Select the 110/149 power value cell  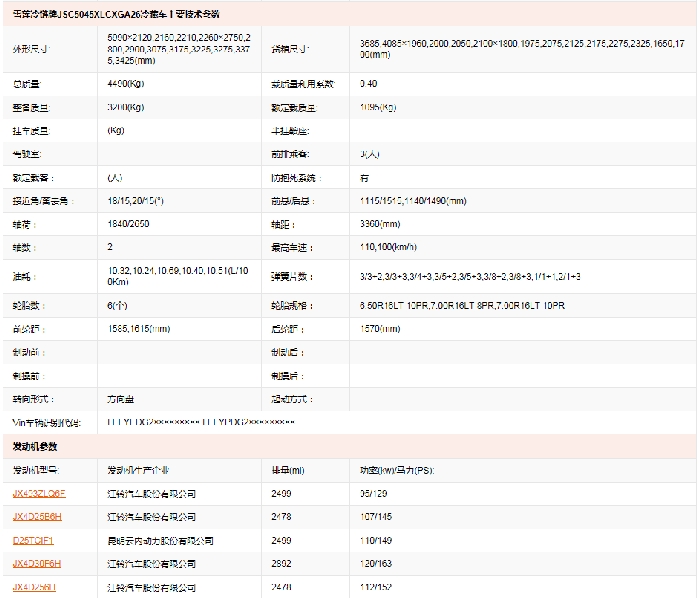click(376, 540)
